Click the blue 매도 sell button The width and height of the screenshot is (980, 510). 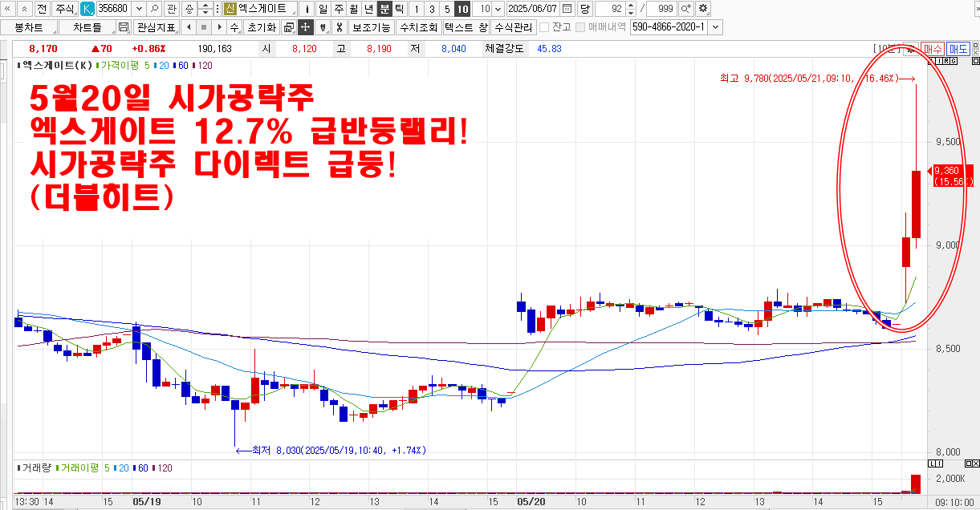click(x=958, y=49)
